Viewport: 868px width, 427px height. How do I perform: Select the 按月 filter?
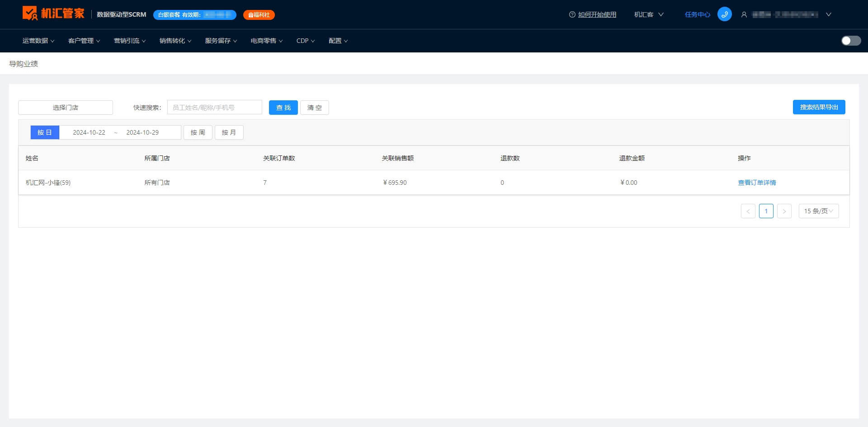point(229,132)
